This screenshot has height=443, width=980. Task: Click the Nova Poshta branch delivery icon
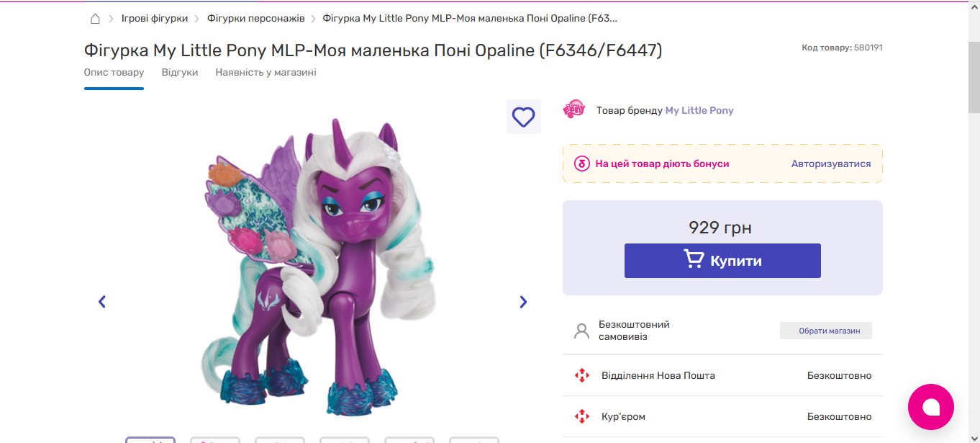coord(581,375)
